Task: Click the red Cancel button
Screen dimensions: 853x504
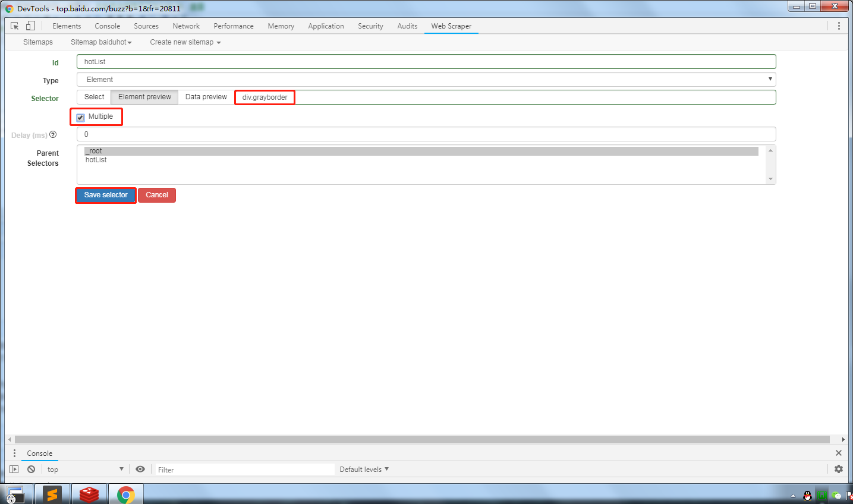Action: coord(157,195)
